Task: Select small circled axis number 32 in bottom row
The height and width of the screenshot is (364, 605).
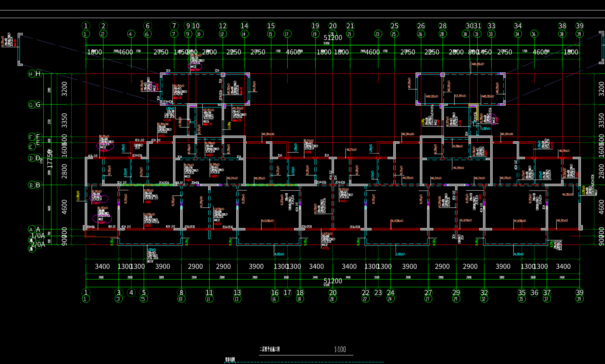Action: [484, 299]
